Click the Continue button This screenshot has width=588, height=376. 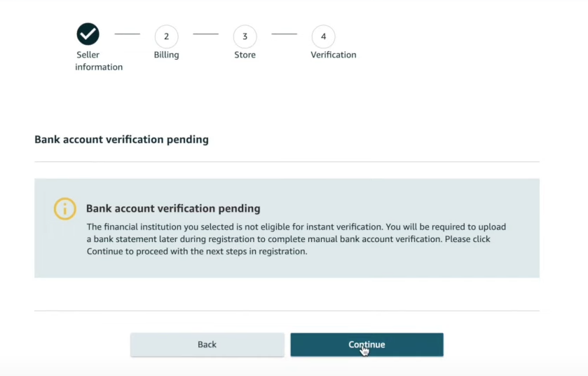(x=367, y=344)
